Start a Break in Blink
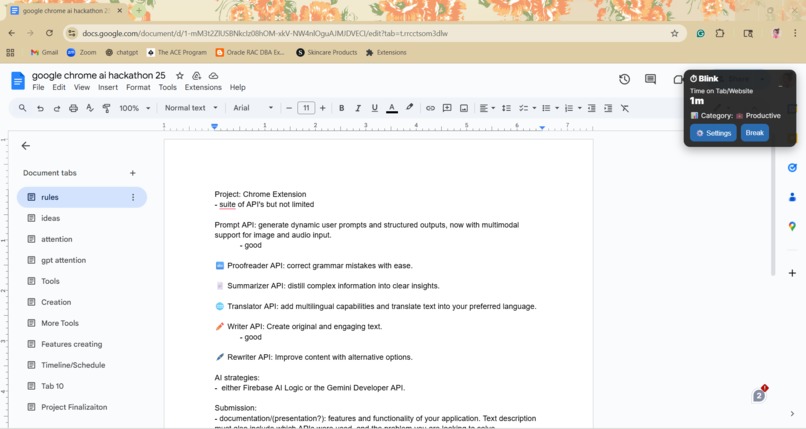 (754, 133)
